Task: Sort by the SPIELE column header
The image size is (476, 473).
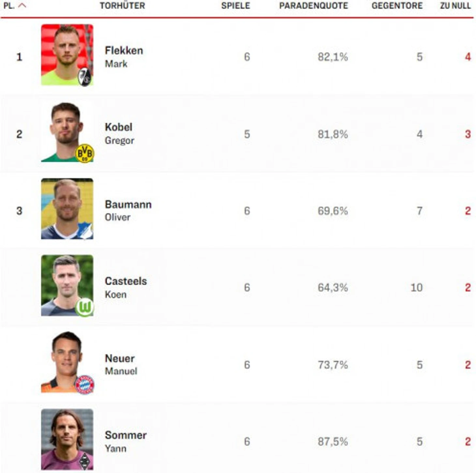Action: coord(235,6)
